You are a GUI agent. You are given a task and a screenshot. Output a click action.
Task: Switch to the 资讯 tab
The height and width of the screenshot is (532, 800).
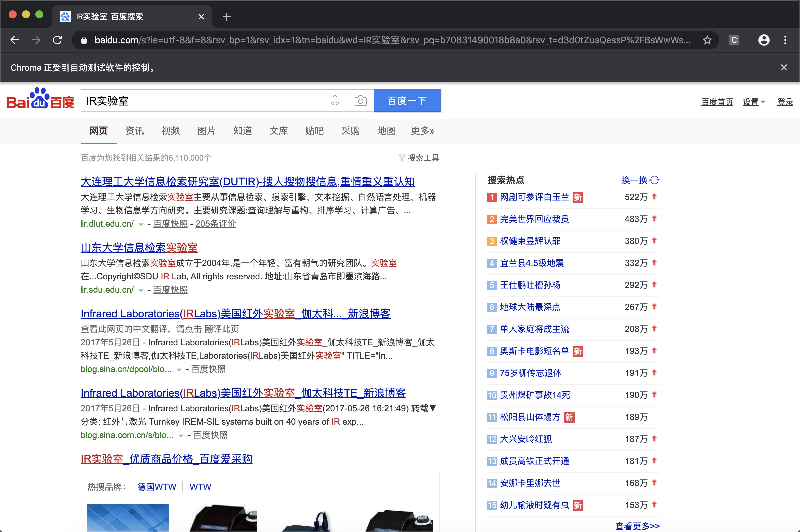pos(134,131)
